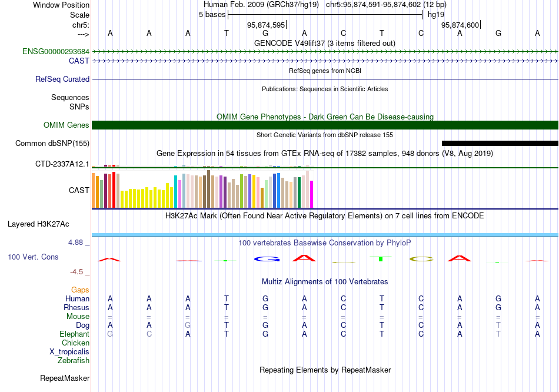Screen dimensions: 559x392
Task: Click the black CAST label beside the GTEx chart
Action: [x=79, y=190]
